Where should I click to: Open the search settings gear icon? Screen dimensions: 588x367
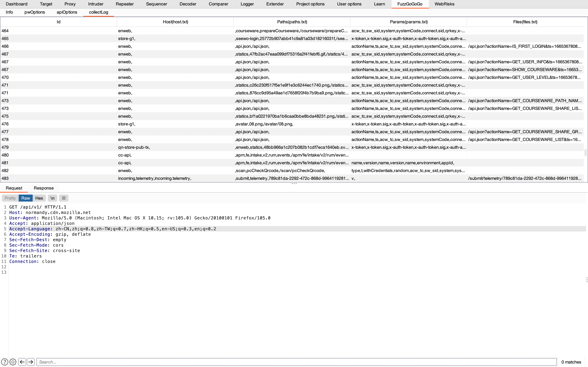(x=13, y=362)
